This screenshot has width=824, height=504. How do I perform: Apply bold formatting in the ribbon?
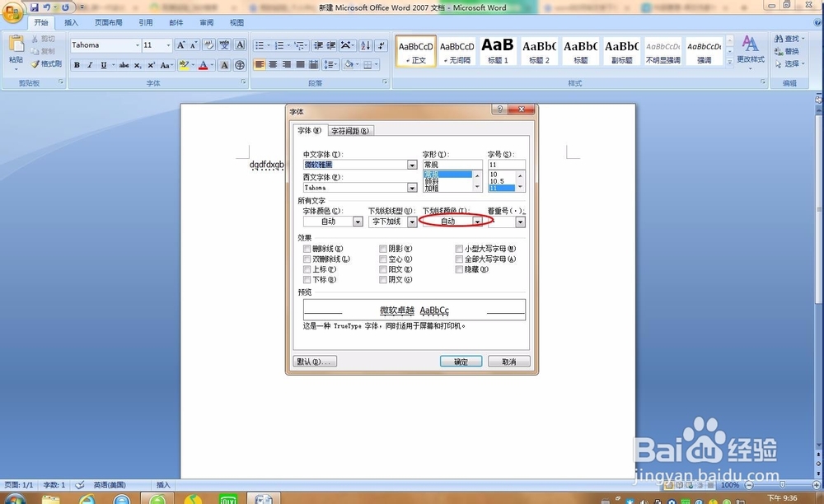tap(77, 65)
